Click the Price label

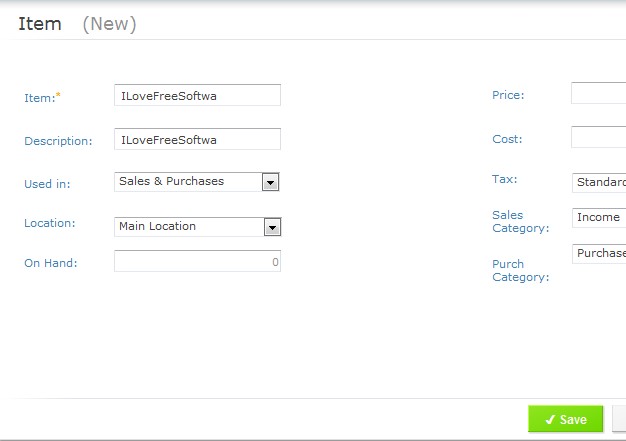click(508, 95)
